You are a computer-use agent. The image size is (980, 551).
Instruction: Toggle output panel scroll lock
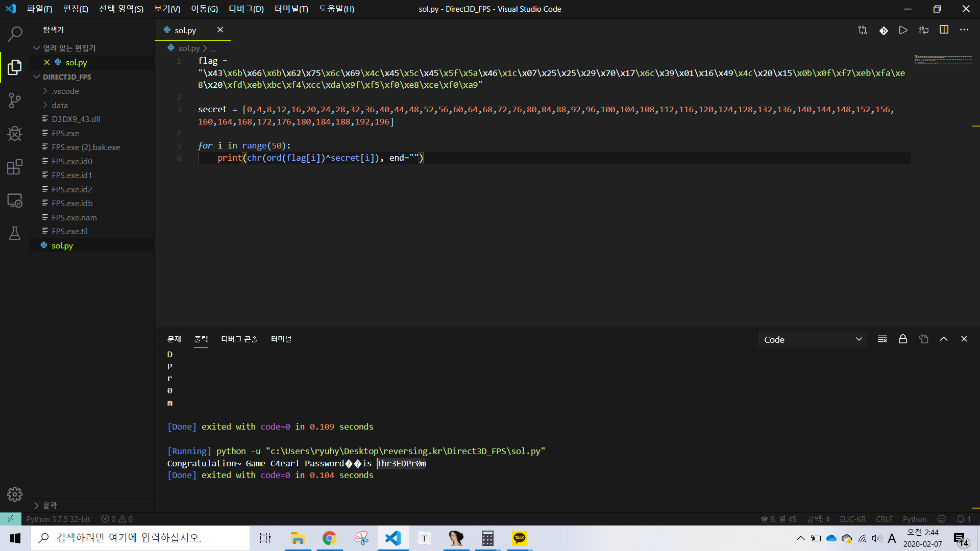coord(902,339)
